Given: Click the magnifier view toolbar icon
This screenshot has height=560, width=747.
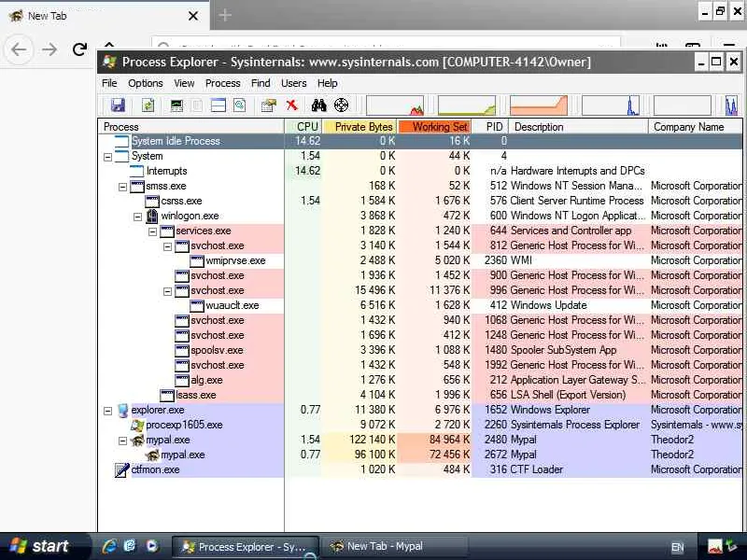Looking at the screenshot, I should (x=240, y=105).
